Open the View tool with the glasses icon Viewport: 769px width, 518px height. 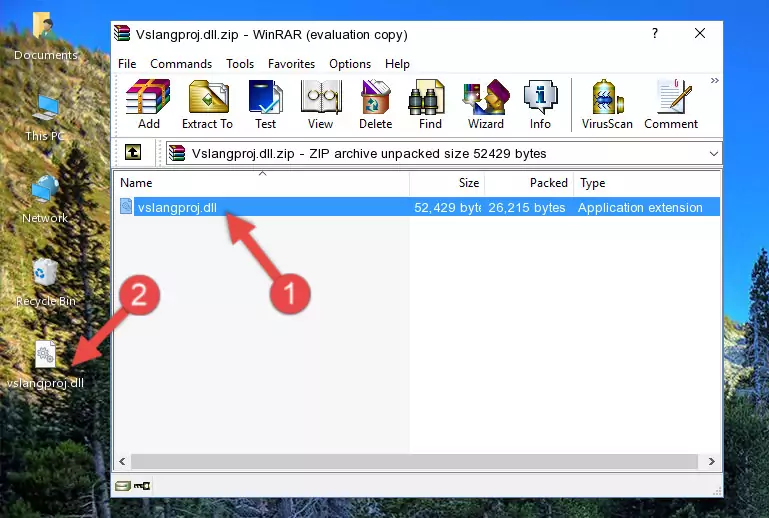[321, 104]
